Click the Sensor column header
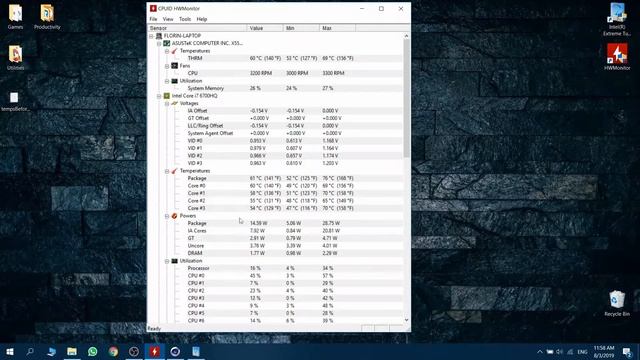Screen dimensions: 640x360 [x=197, y=28]
